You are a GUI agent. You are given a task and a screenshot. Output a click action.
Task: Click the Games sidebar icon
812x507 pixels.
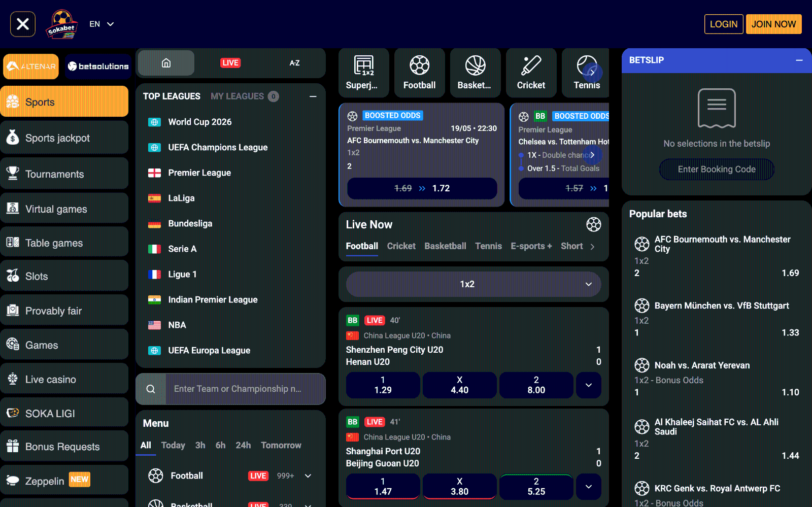[x=13, y=345]
